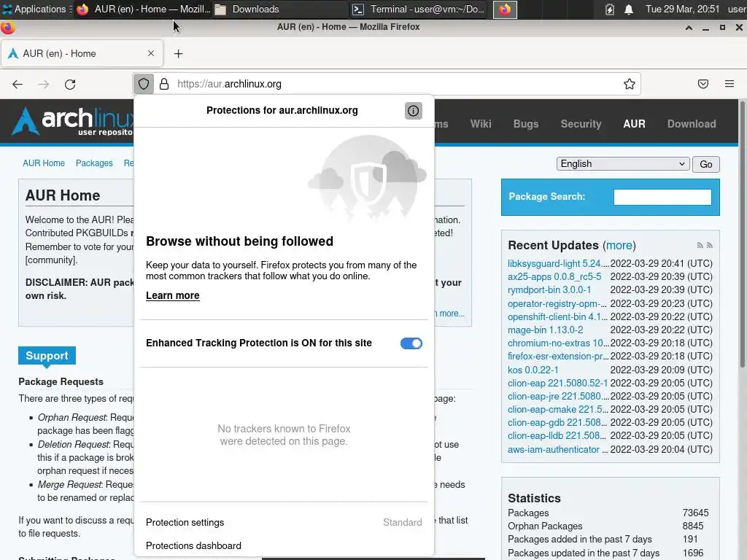The height and width of the screenshot is (560, 747).
Task: Switch to the Terminal window in taskbar
Action: pyautogui.click(x=419, y=9)
